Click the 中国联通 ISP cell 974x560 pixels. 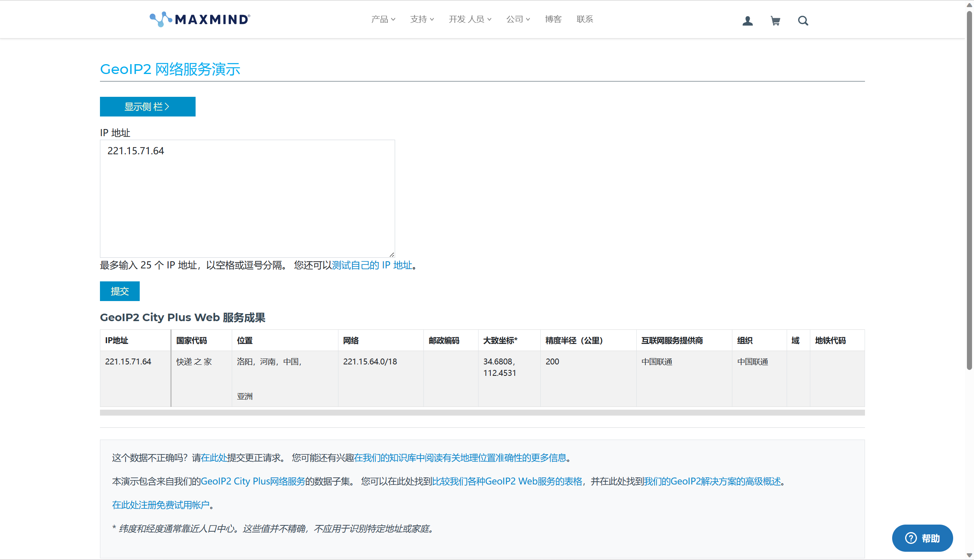[684, 379]
